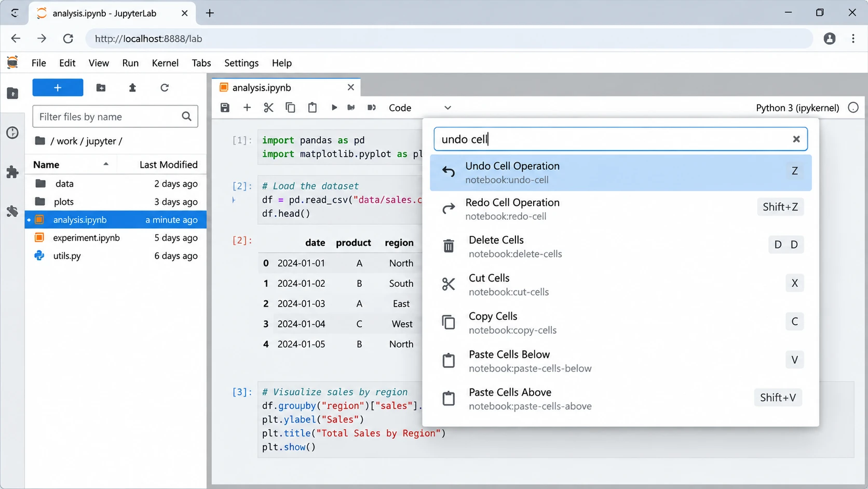Open the Kernel menu
Screen dimensions: 868x489
[x=165, y=63]
